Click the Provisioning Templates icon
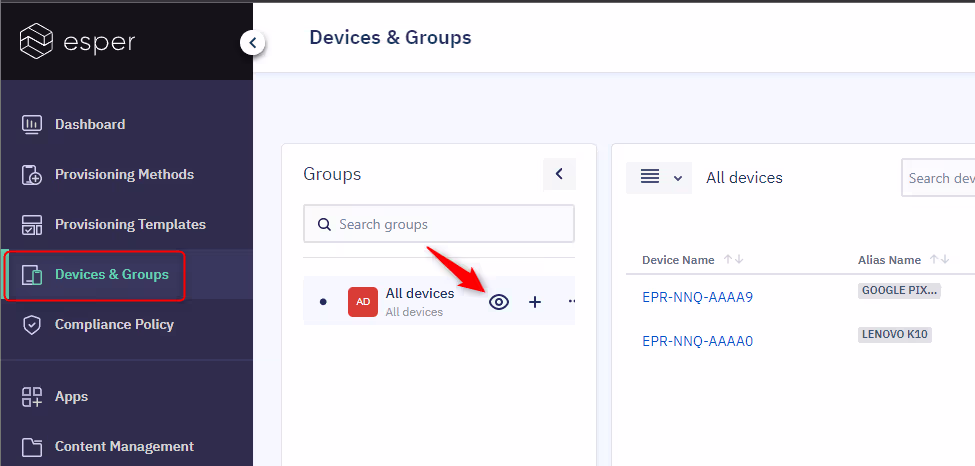Screen dimensions: 975x466 31,225
